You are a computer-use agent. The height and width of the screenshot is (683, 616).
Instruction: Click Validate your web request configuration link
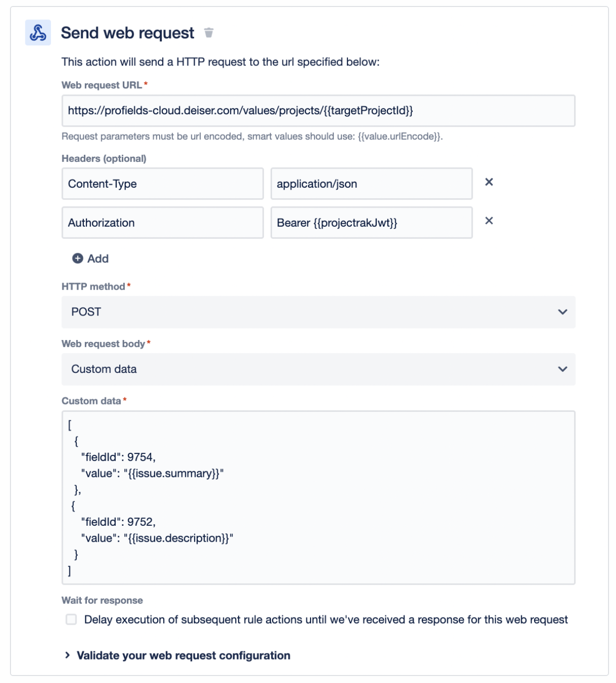[183, 656]
